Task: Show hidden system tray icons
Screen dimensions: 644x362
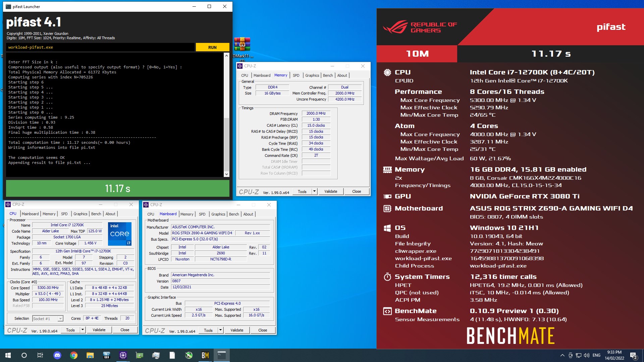Action: click(562, 355)
